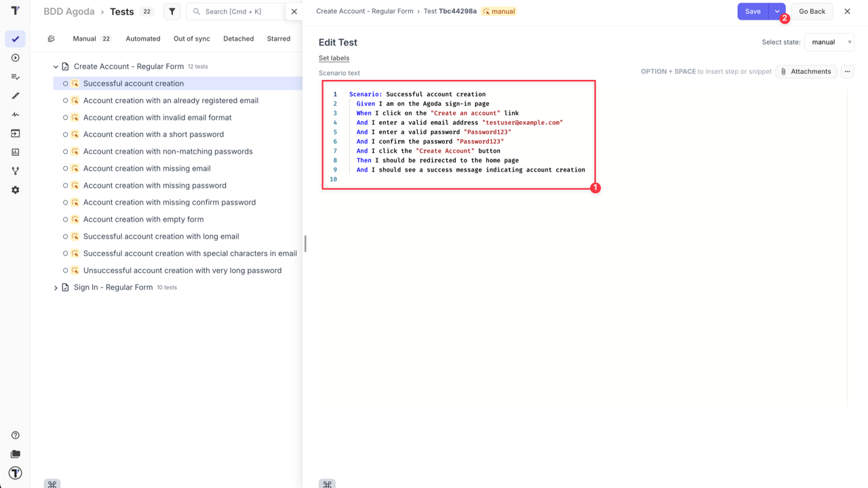Click the Set labels link

click(334, 58)
